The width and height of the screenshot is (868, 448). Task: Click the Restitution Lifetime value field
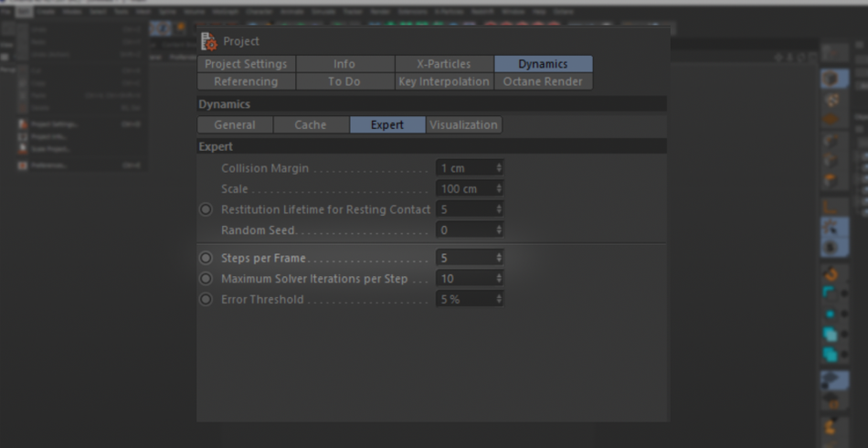470,209
